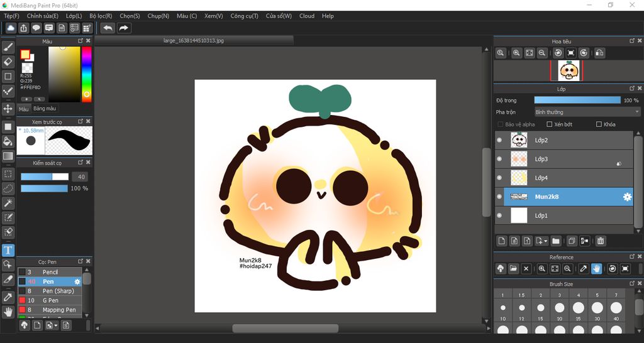Select the Lớp1 layer
The width and height of the screenshot is (644, 343).
(564, 216)
